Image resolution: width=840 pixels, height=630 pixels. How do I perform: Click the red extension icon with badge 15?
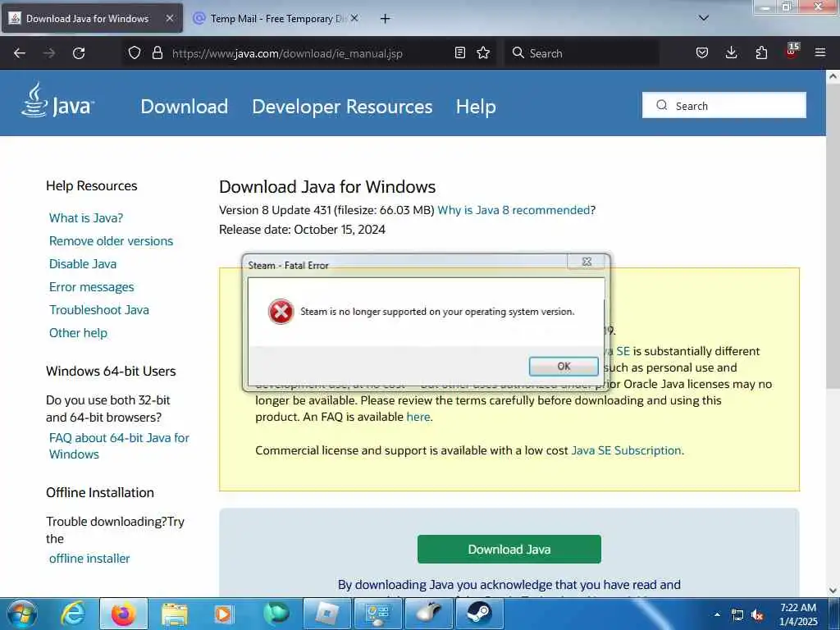point(792,52)
